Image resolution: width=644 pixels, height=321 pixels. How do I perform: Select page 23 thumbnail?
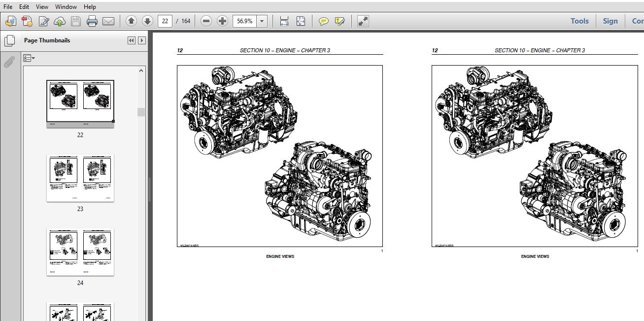80,178
